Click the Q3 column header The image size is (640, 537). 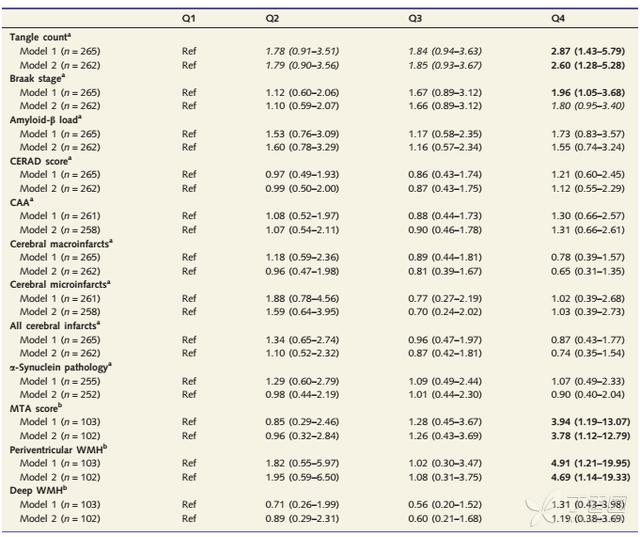415,19
